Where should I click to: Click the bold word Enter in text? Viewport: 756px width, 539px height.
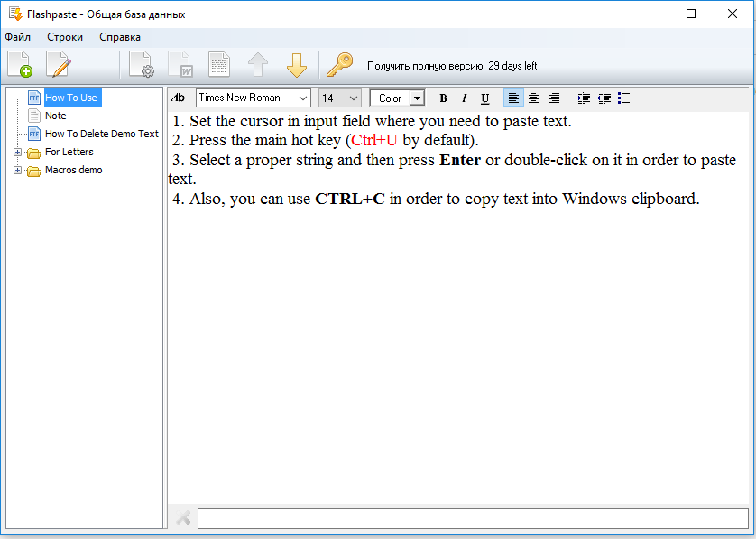pos(460,160)
